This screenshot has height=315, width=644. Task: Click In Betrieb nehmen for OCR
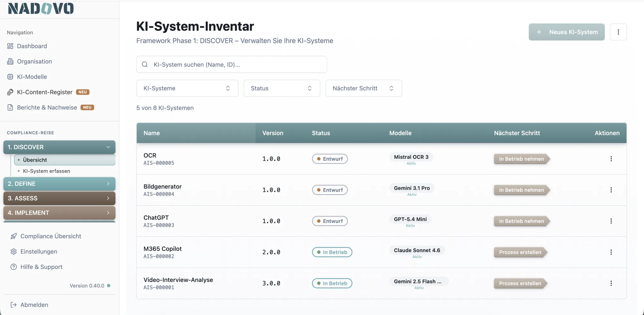[x=522, y=159]
